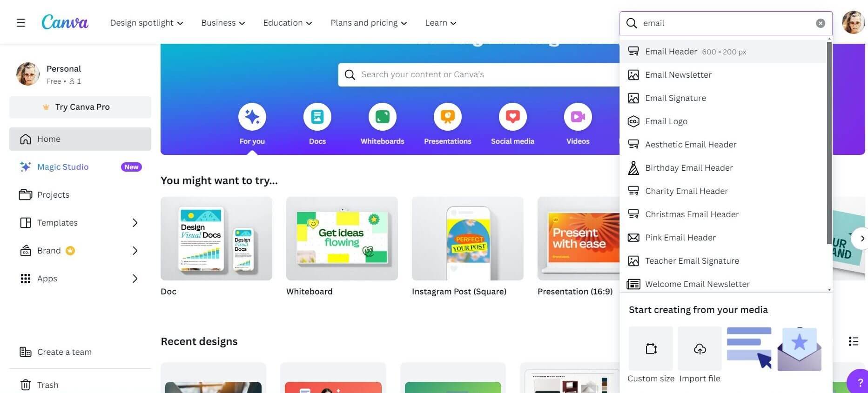Select the Docs category icon
The image size is (868, 393).
point(317,116)
